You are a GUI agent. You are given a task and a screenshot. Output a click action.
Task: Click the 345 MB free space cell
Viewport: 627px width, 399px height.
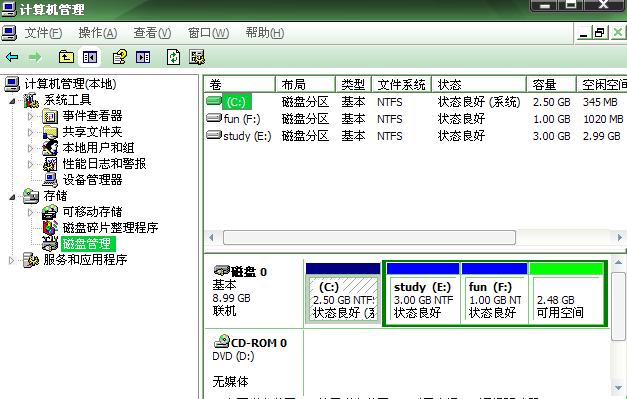point(600,102)
